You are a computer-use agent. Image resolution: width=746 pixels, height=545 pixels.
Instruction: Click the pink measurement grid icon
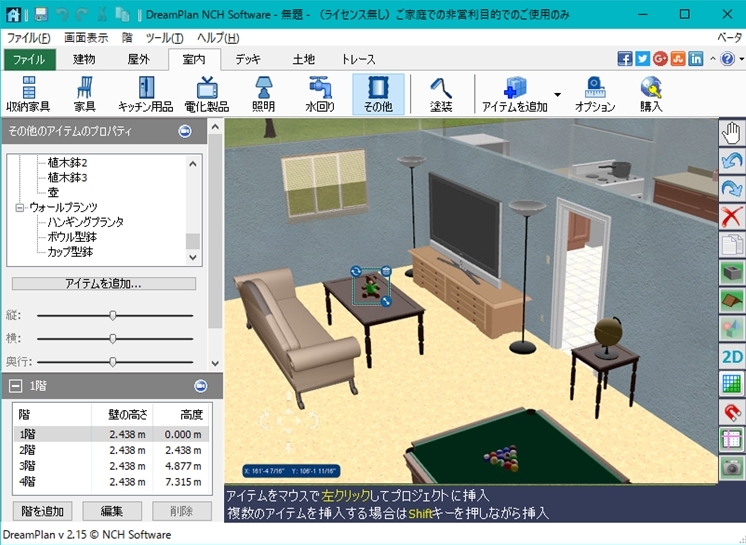pos(732,439)
